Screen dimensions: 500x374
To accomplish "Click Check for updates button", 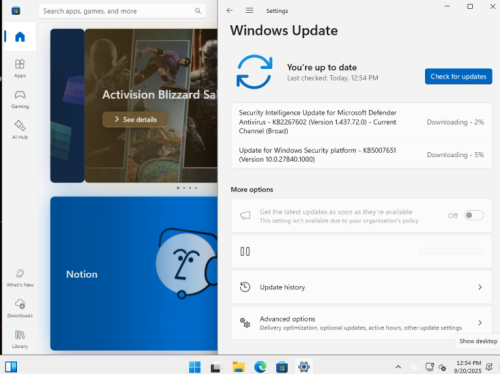I will click(x=458, y=76).
